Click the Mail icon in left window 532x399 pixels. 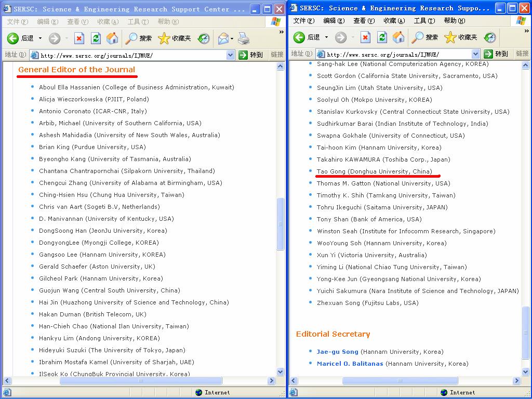[223, 38]
